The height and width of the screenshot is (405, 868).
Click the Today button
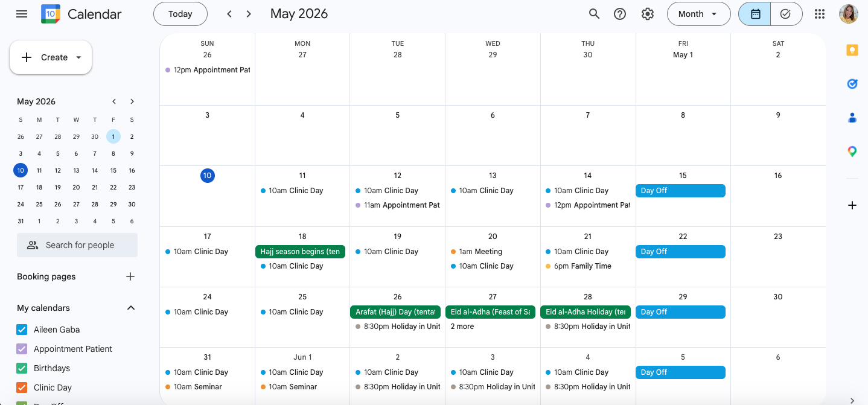click(x=180, y=14)
